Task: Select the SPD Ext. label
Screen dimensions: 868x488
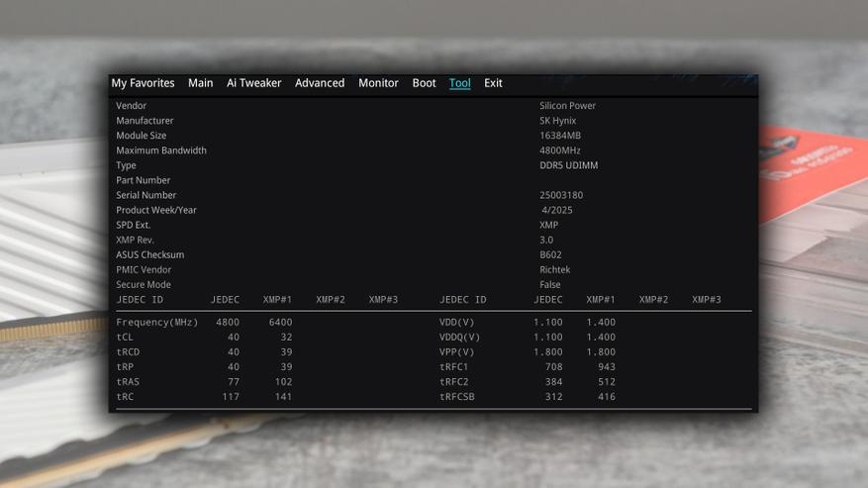Action: tap(133, 226)
